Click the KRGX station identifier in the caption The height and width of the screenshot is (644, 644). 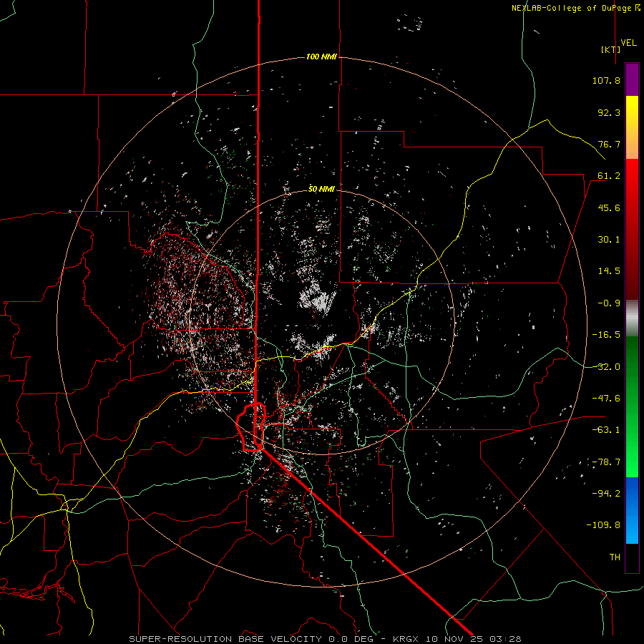pos(406,639)
